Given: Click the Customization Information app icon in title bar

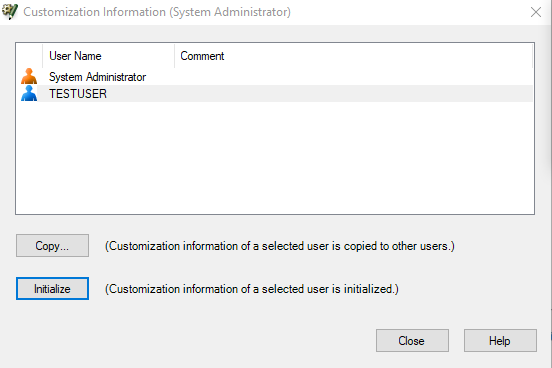Looking at the screenshot, I should (10, 12).
